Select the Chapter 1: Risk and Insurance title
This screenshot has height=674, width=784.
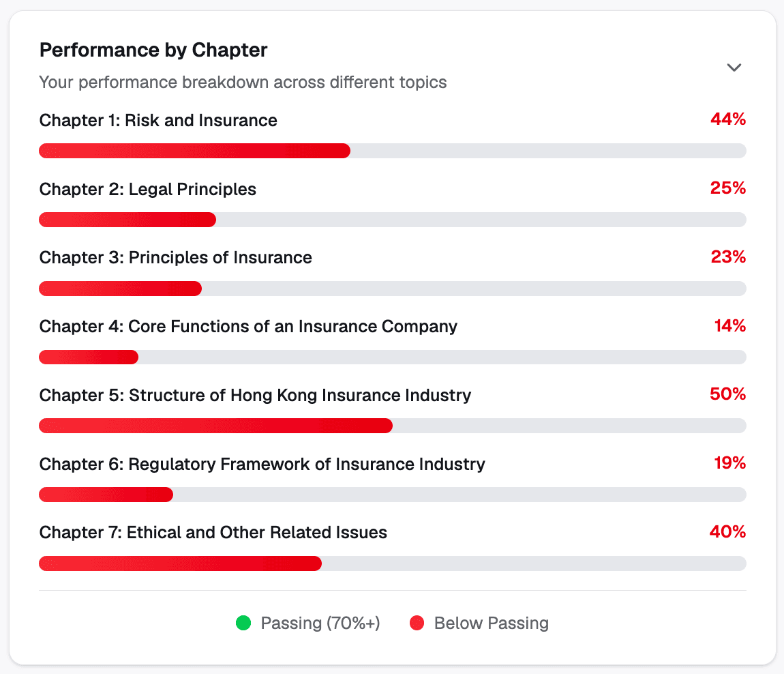pos(158,121)
